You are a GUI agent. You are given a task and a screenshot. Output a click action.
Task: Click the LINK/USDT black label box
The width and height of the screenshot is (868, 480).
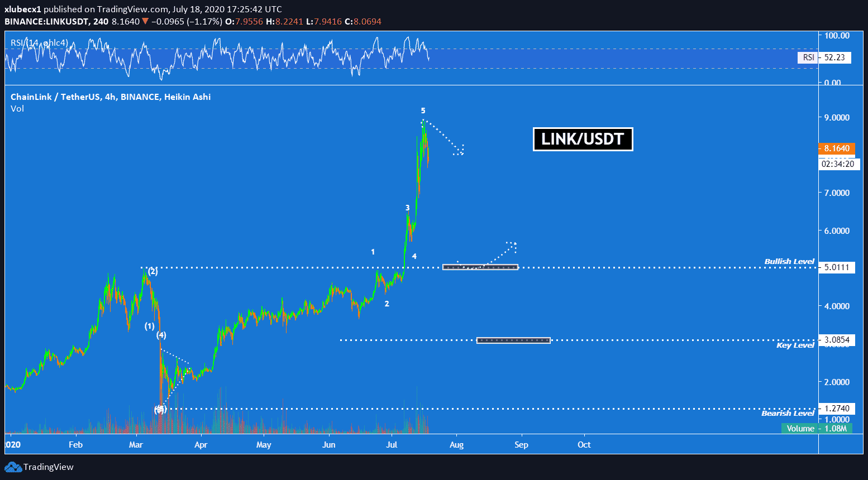coord(583,139)
